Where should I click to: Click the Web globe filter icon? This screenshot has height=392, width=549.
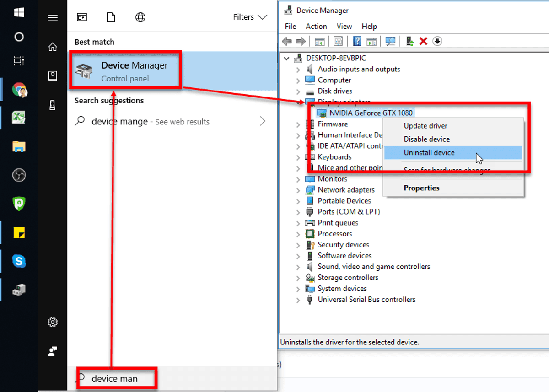(x=140, y=17)
